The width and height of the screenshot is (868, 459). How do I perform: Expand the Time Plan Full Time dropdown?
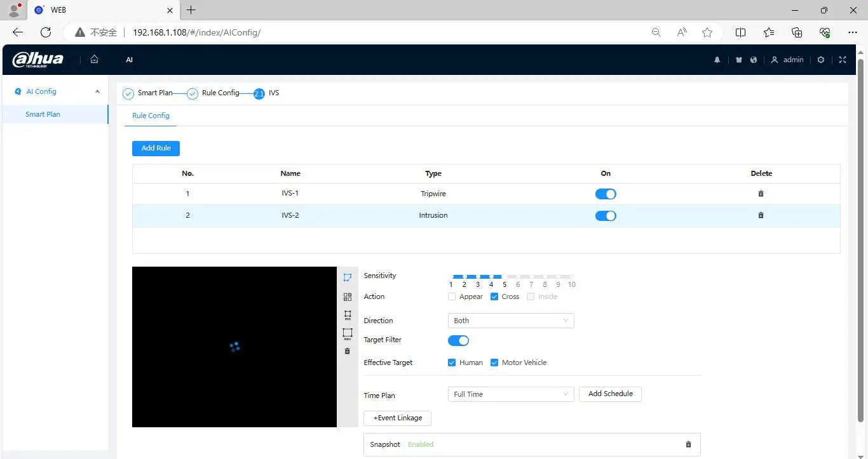[510, 394]
